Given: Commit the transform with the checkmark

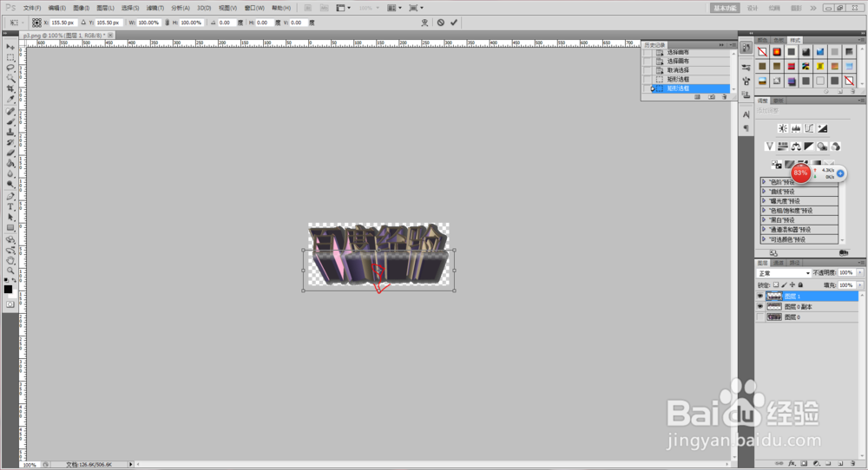Looking at the screenshot, I should coord(454,23).
